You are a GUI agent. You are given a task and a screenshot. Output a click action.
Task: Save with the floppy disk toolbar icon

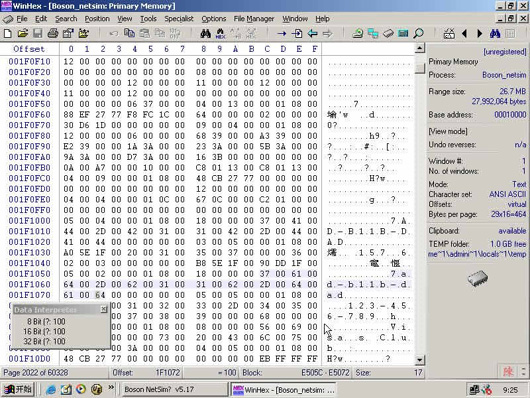tap(37, 33)
